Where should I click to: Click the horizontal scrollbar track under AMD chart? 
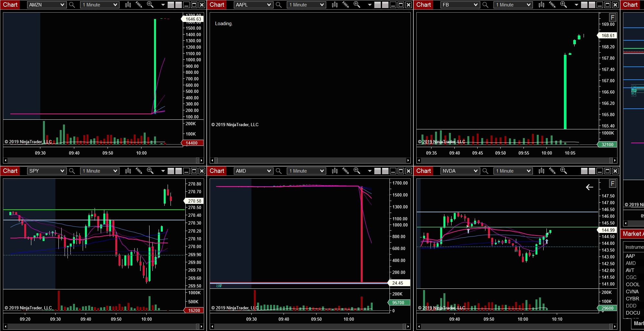coord(310,326)
